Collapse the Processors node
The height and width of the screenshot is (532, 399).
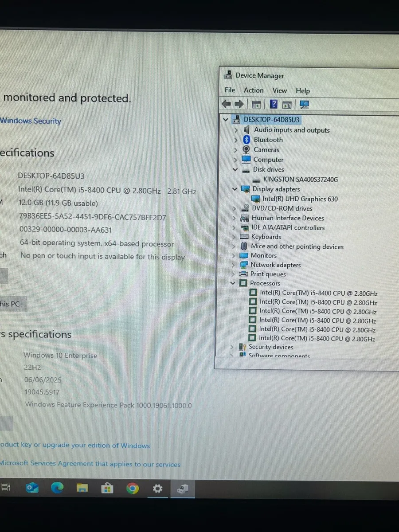(233, 283)
